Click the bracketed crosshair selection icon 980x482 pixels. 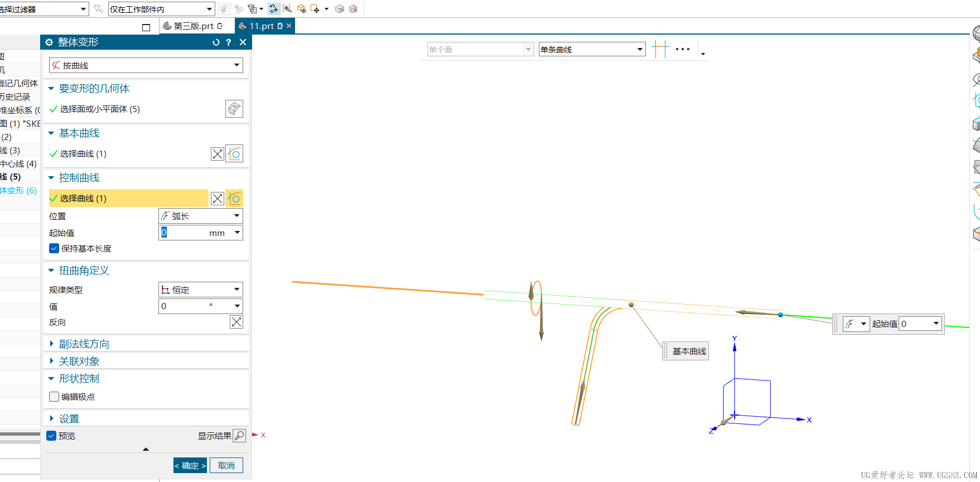[x=287, y=9]
